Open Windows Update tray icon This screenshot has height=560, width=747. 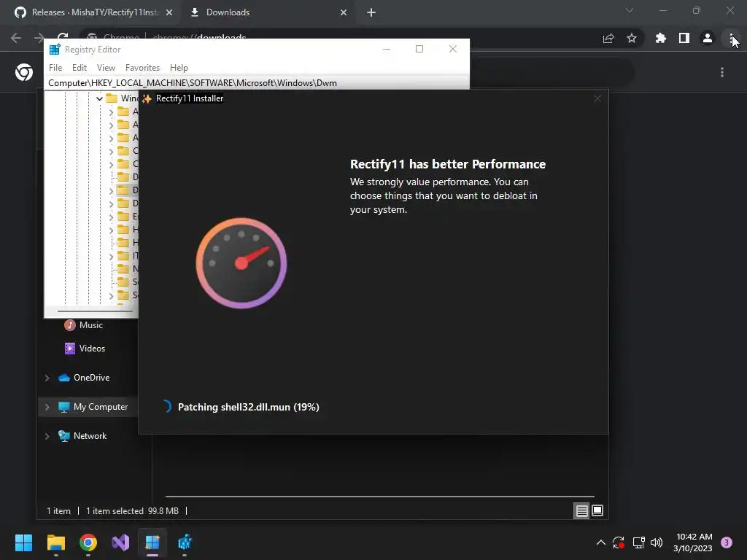tap(619, 542)
